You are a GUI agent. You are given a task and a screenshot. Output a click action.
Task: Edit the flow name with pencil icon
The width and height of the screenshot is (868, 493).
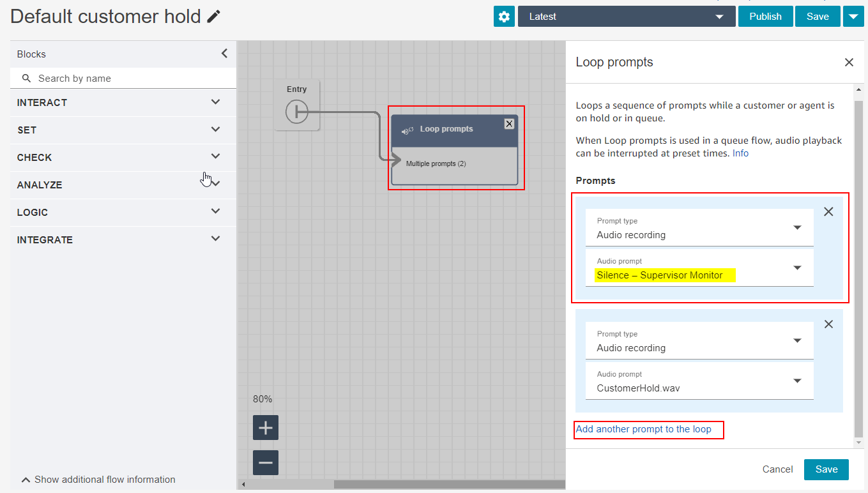(x=214, y=17)
